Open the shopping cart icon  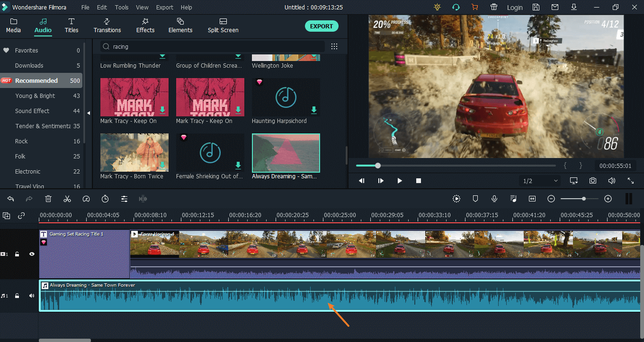point(474,7)
